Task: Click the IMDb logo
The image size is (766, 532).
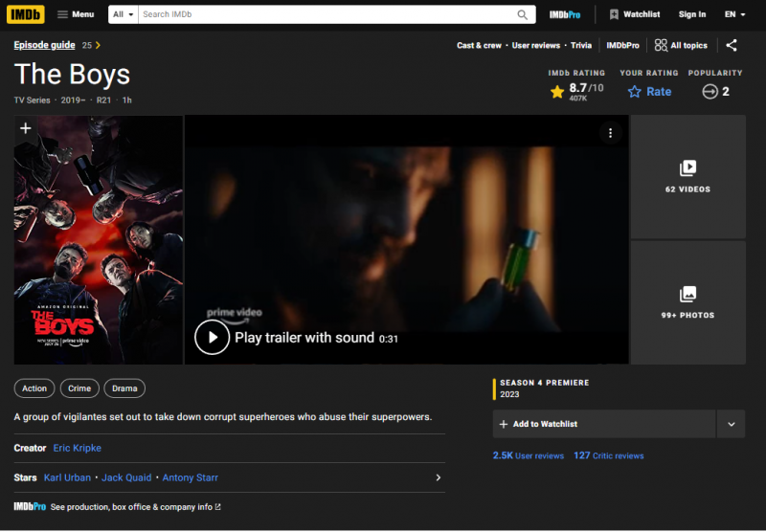Action: [26, 14]
